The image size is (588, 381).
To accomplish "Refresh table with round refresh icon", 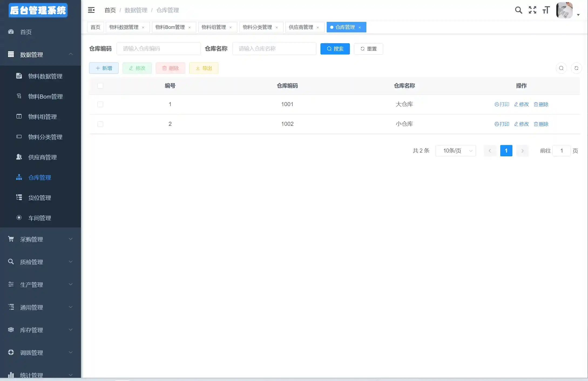I will (576, 68).
